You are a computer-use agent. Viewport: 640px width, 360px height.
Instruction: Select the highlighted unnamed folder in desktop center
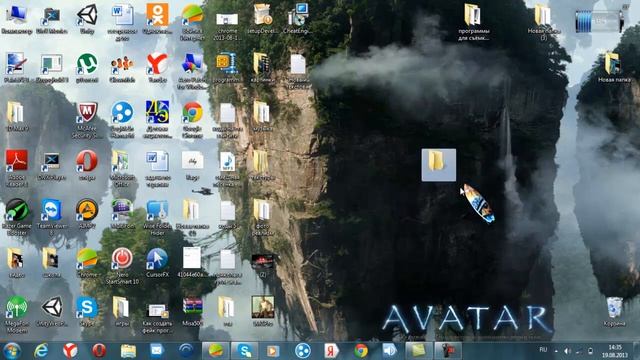[439, 165]
